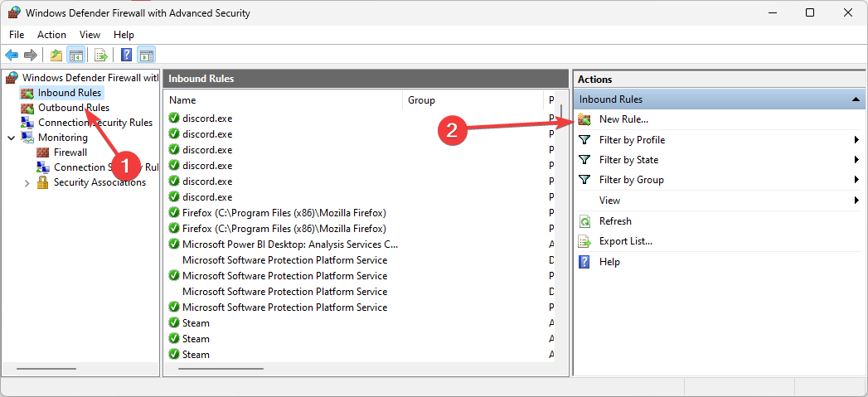This screenshot has height=397, width=868.
Task: Click the console tree horizontal scrollbar
Action: coord(46,368)
